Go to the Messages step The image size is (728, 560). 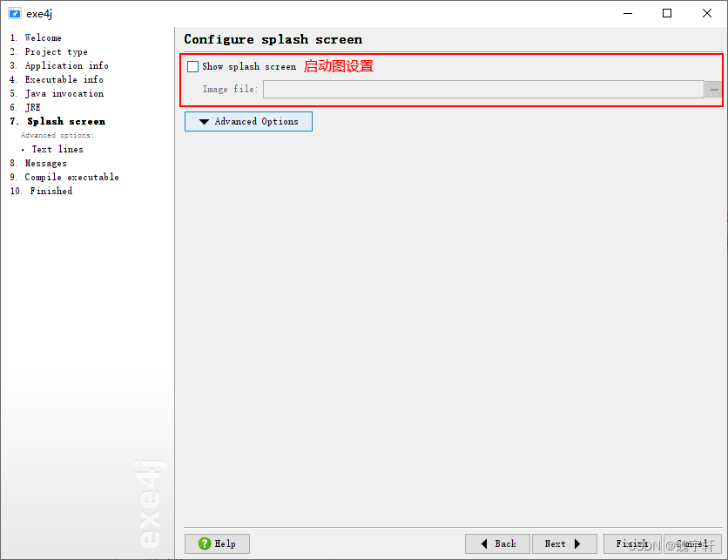tap(46, 163)
